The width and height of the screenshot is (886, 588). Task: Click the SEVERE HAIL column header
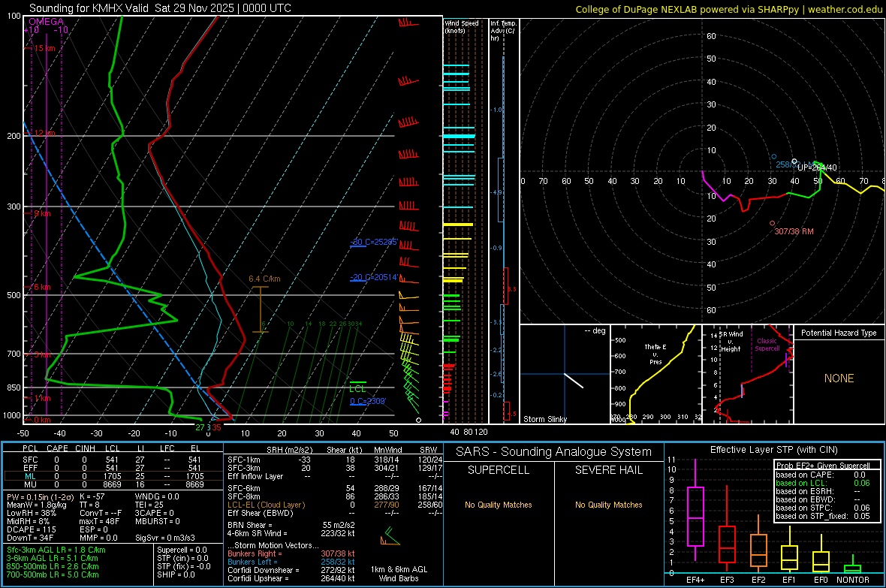[x=608, y=470]
